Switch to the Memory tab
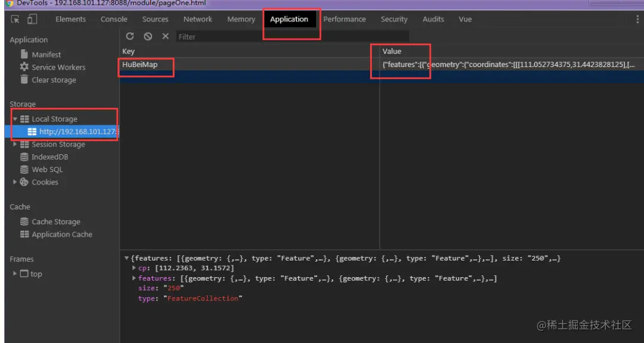Screen dimensions: 644x343 point(241,19)
